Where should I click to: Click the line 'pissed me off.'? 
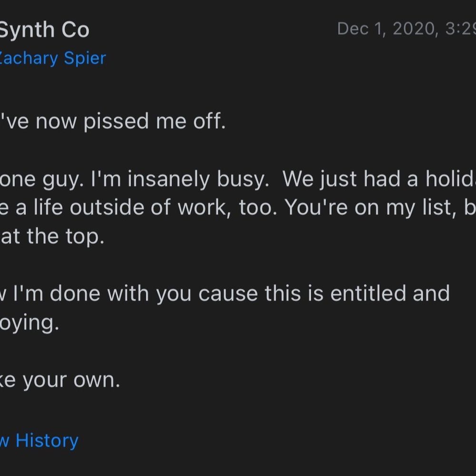pos(155,121)
